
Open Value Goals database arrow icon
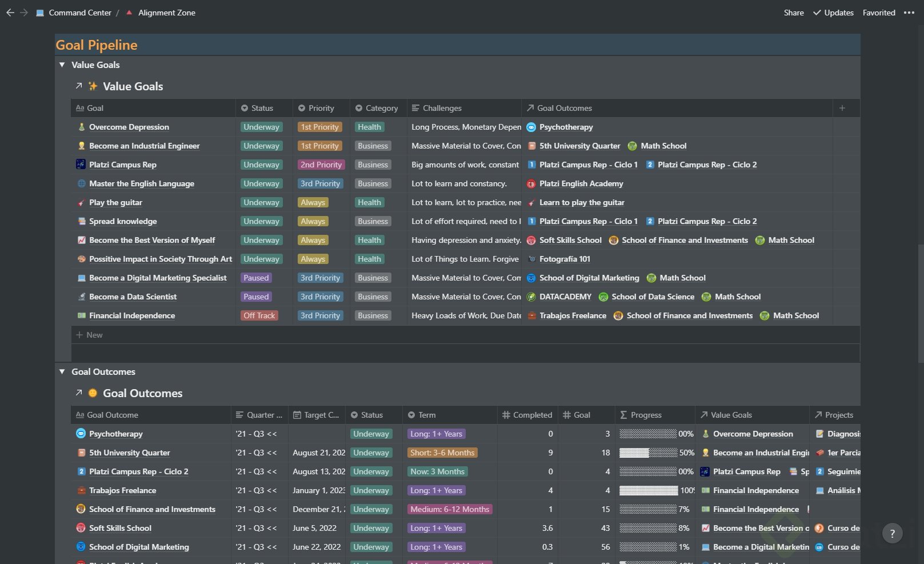(79, 86)
